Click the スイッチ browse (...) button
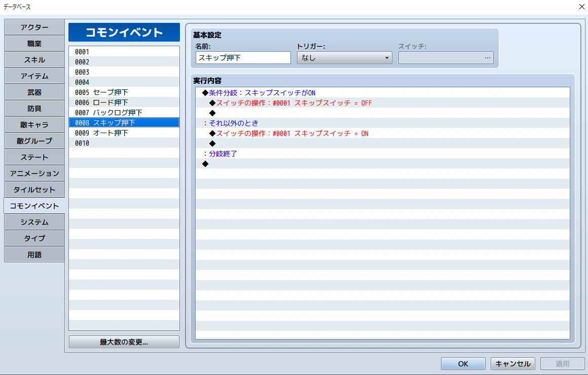 487,57
